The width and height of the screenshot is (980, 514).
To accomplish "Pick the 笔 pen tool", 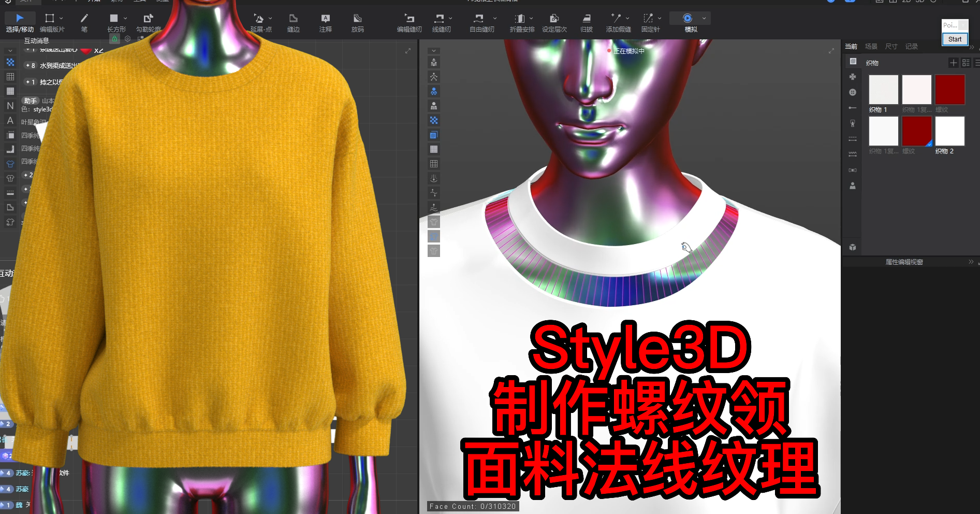I will click(84, 23).
